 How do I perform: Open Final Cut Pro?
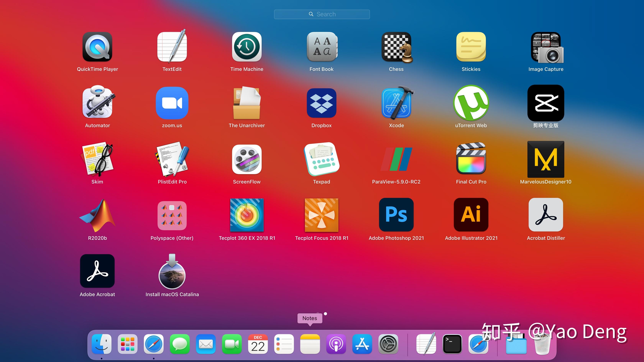[x=471, y=159]
